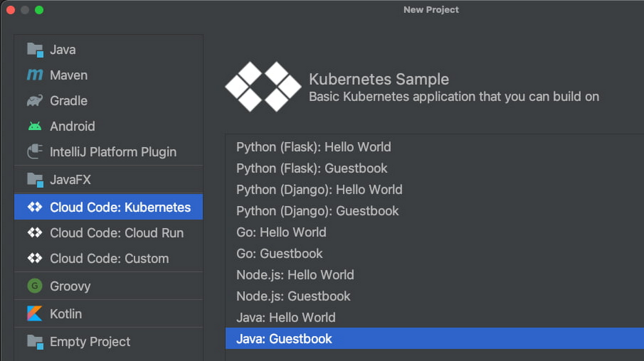The image size is (644, 361).
Task: Click the Gradle elephant icon
Action: (35, 100)
